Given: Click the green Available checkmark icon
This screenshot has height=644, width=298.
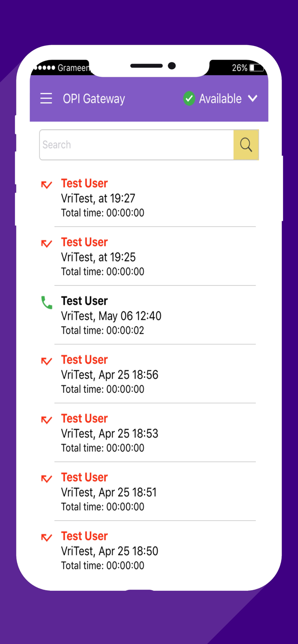Looking at the screenshot, I should point(189,99).
